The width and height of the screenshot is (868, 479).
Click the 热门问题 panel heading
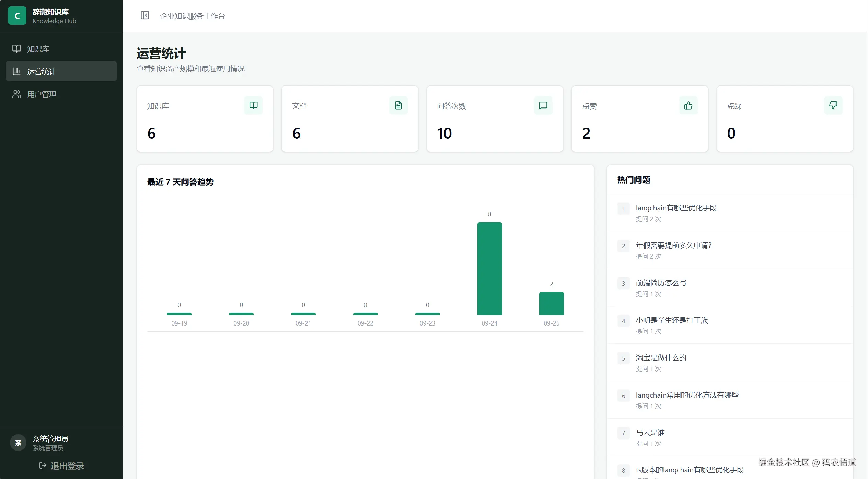pyautogui.click(x=634, y=180)
